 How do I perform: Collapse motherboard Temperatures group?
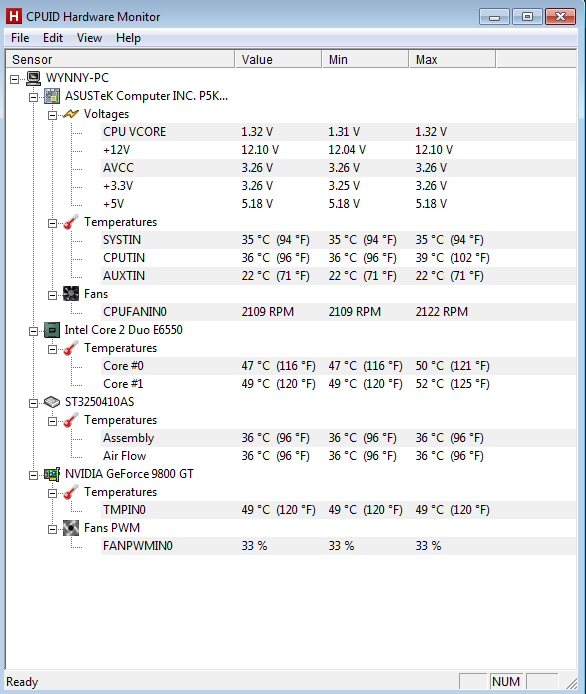pos(52,224)
